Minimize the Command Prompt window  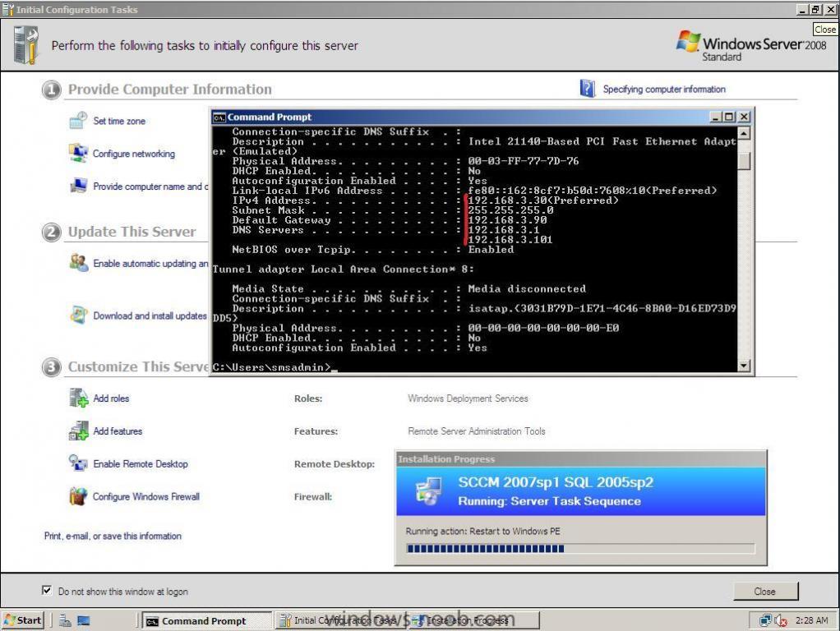(x=715, y=117)
